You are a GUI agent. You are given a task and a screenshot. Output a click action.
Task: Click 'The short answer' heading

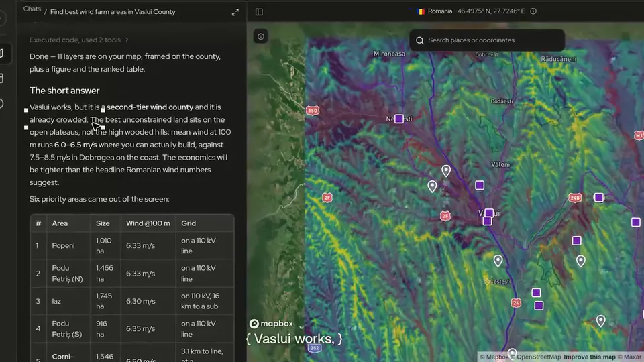[x=64, y=90]
